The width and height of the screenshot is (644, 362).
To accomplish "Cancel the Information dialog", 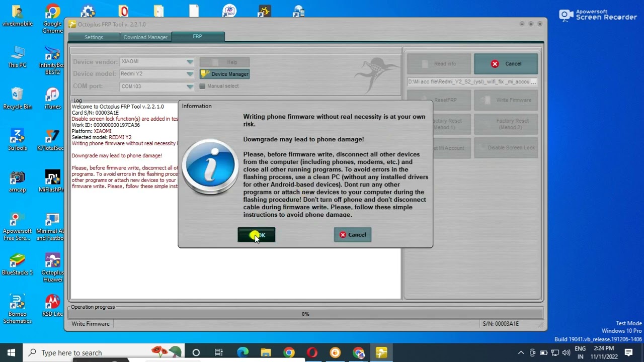I will pos(353,235).
